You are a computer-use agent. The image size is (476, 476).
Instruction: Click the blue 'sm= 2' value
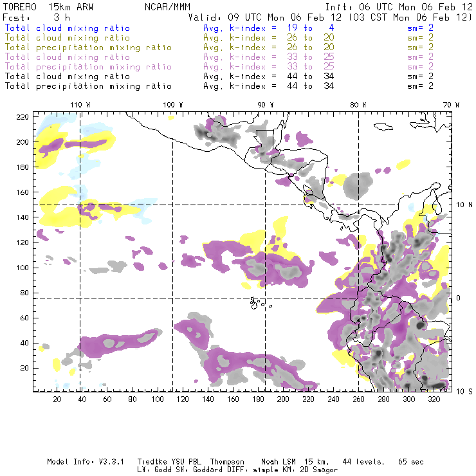coord(420,28)
